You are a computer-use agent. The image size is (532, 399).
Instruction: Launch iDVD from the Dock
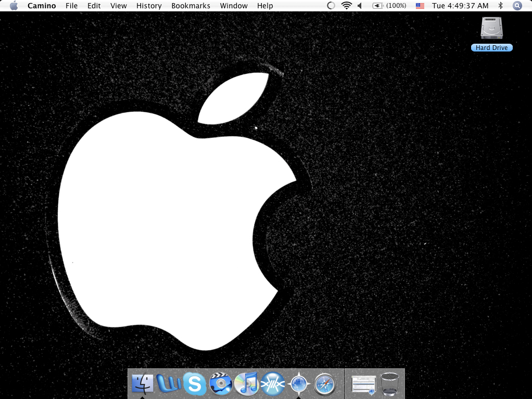[221, 383]
